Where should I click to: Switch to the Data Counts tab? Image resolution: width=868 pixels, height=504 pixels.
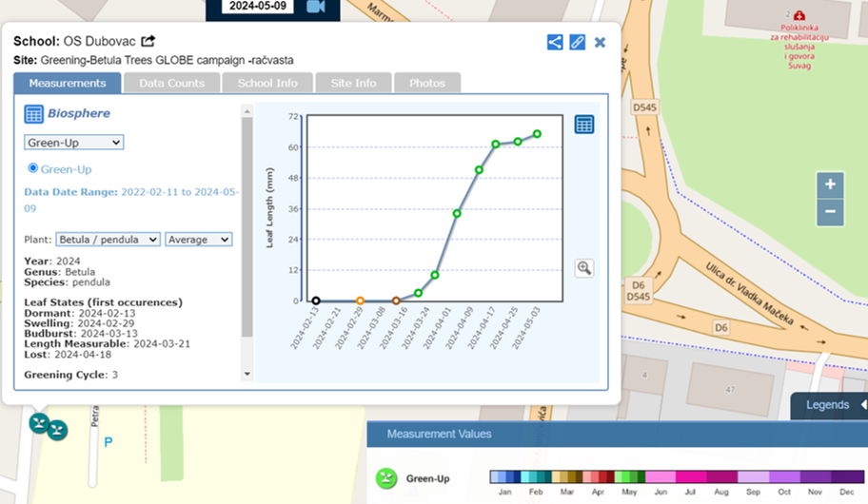point(171,84)
